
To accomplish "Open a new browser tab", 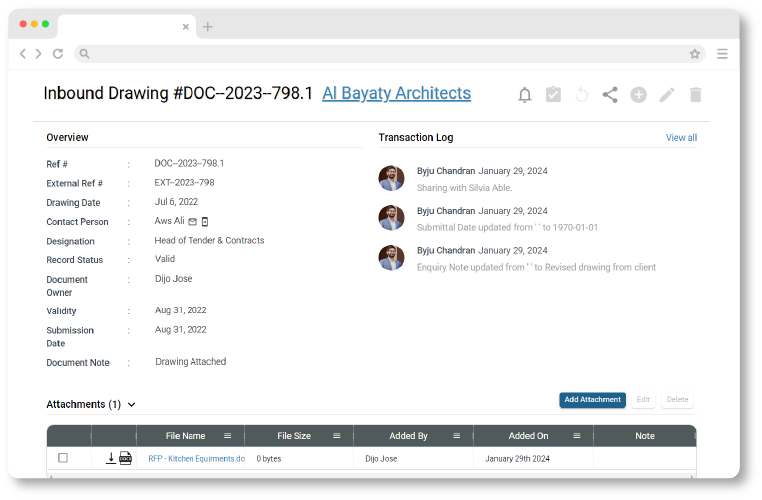I will (208, 27).
